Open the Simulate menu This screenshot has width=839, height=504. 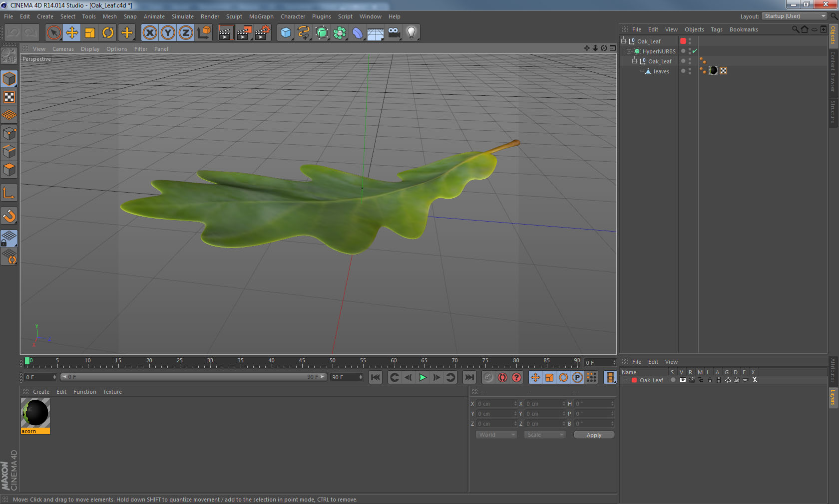[x=183, y=16]
